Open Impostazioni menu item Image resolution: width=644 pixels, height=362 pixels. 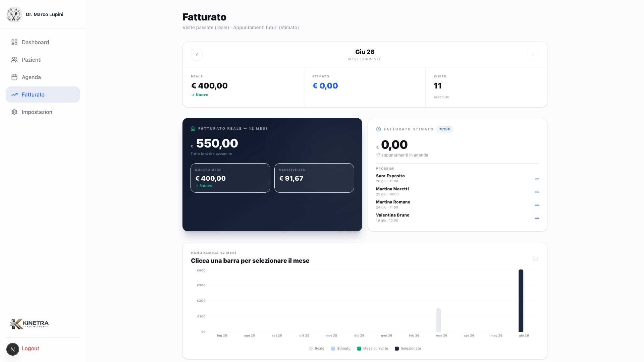coord(43,112)
